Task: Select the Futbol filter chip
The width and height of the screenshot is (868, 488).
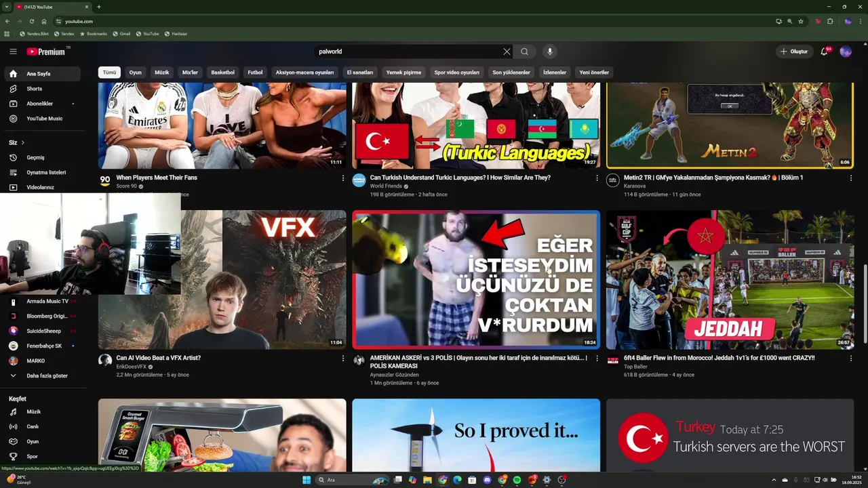Action: pyautogui.click(x=255, y=73)
